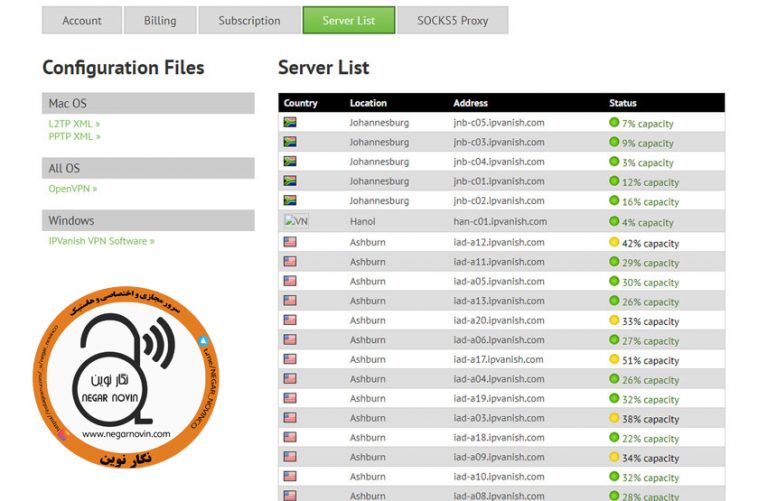Select address iad-a03.ipvanish.com
Viewport: 768px width, 501px height.
pos(499,418)
